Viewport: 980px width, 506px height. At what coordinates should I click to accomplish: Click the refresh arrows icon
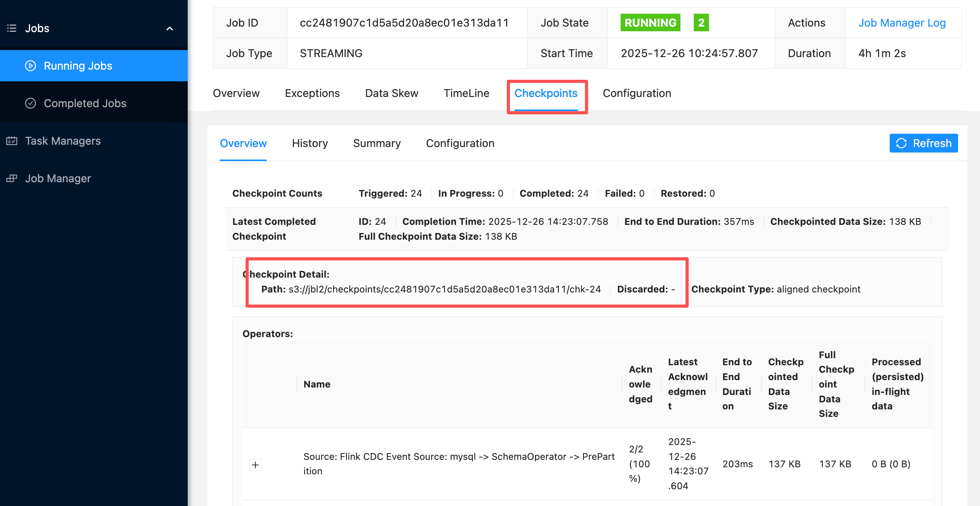pyautogui.click(x=901, y=144)
